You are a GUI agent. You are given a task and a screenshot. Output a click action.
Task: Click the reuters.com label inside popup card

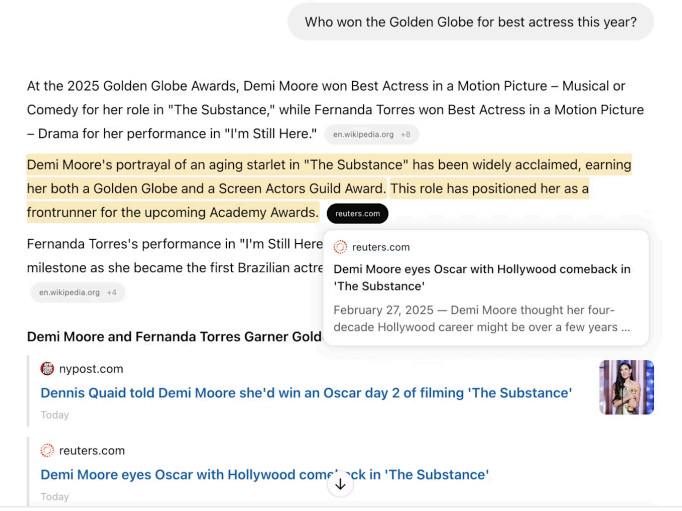(381, 247)
